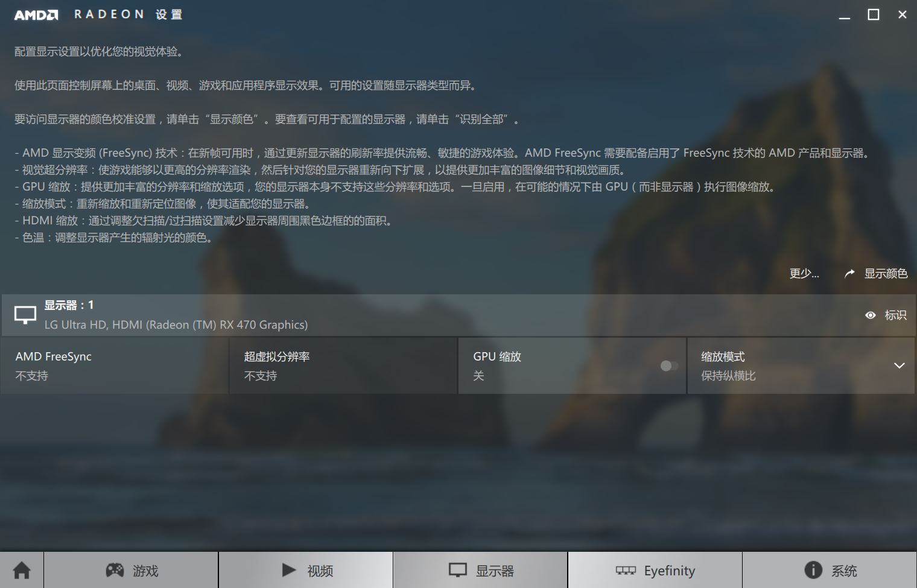Close the Radeon 设置 window
Screen dimensions: 917x588
pos(903,15)
